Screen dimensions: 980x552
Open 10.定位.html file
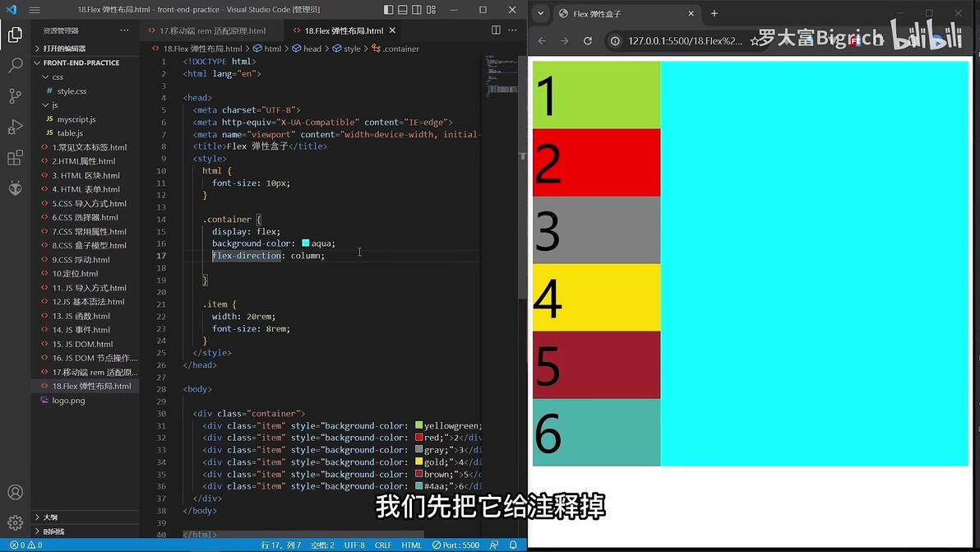(75, 274)
